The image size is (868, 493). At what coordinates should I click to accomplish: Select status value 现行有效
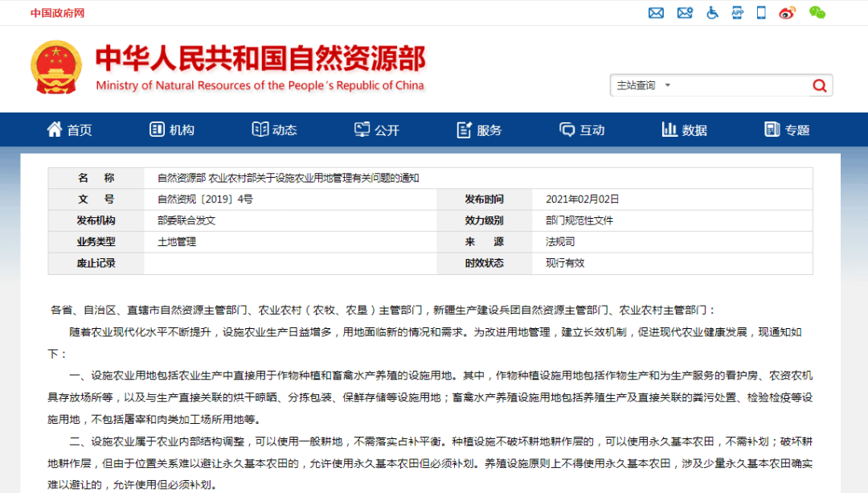pos(565,263)
